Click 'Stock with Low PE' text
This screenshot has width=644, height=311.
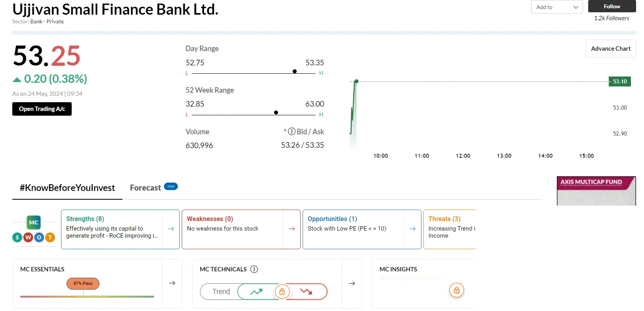coord(347,229)
